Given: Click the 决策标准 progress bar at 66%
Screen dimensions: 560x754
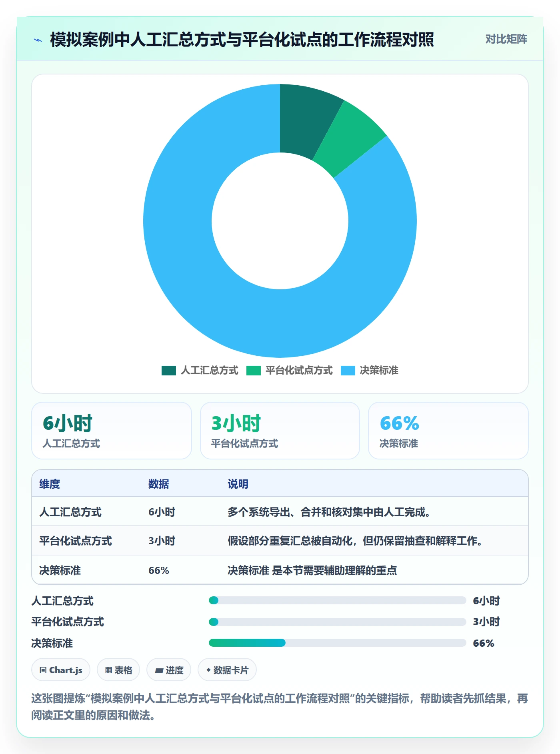Looking at the screenshot, I should pos(337,643).
